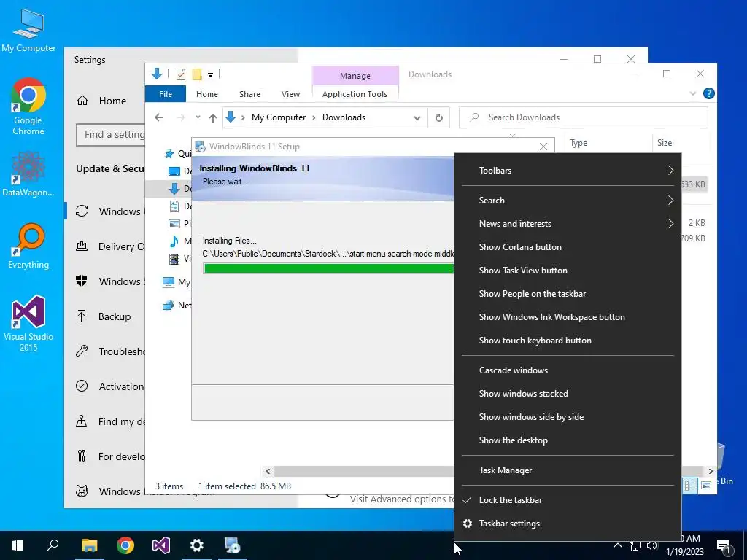Open the View ribbon tab
Viewport: 747px width, 560px height.
pos(290,94)
